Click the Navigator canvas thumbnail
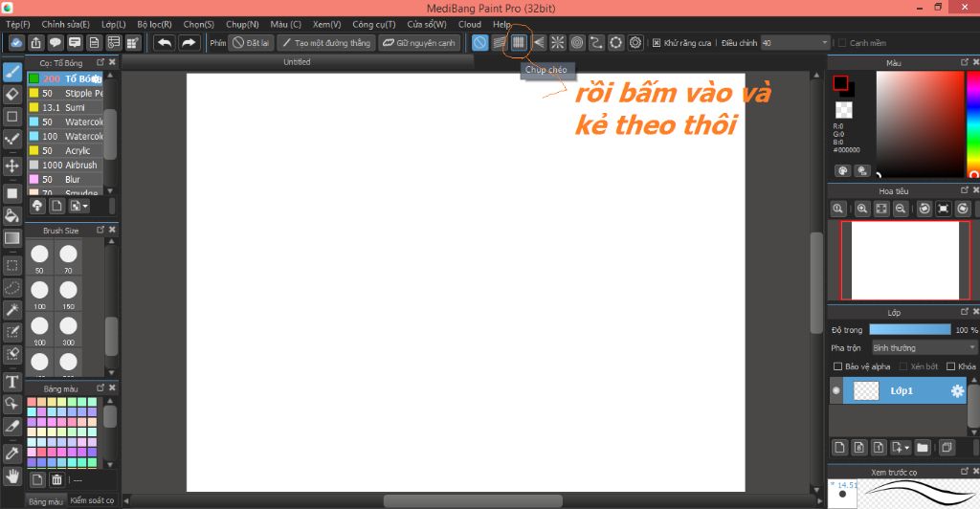980x509 pixels. pyautogui.click(x=905, y=260)
